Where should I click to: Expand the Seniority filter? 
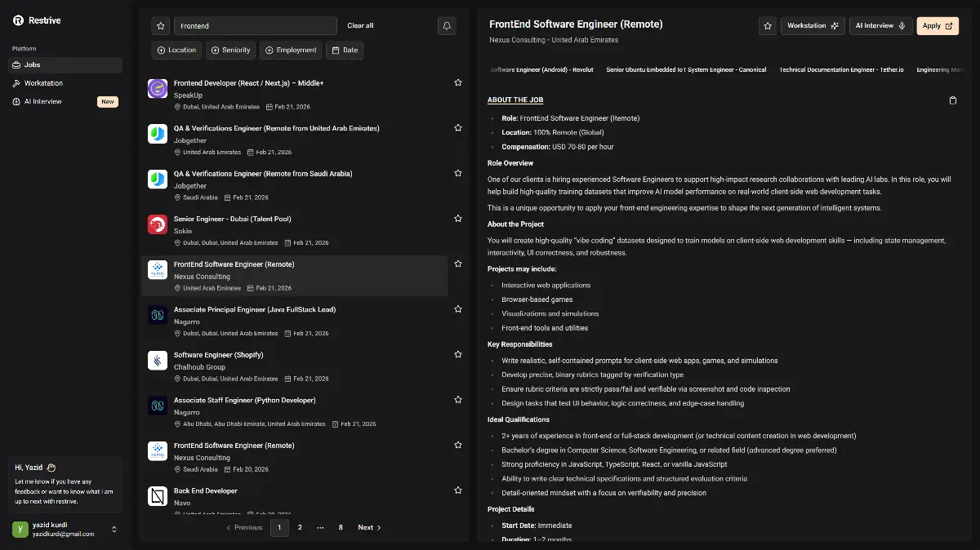(230, 51)
